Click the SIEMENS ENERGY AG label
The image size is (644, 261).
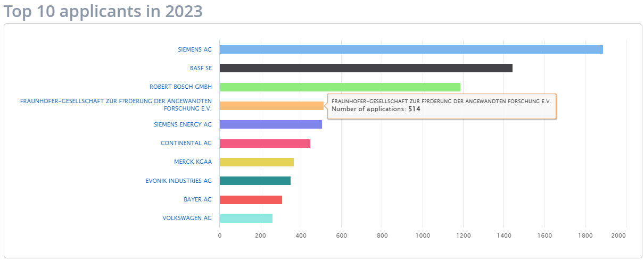click(183, 124)
